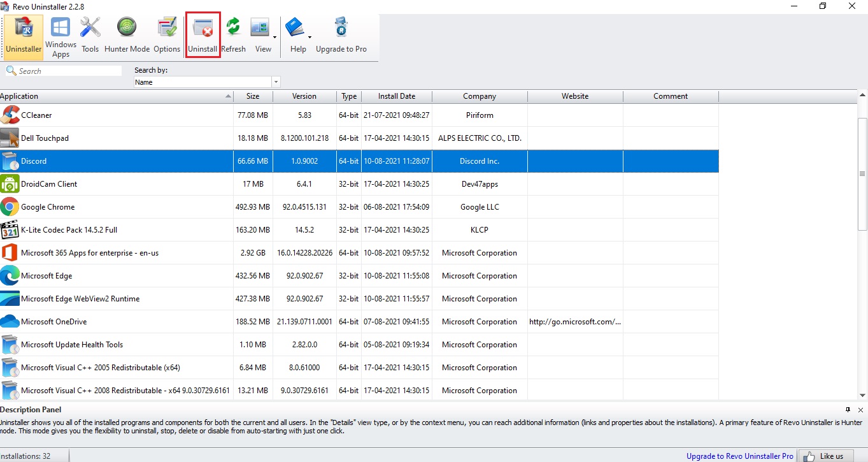Viewport: 868px width, 462px height.
Task: Click the Dev47apps company cell
Action: (480, 184)
